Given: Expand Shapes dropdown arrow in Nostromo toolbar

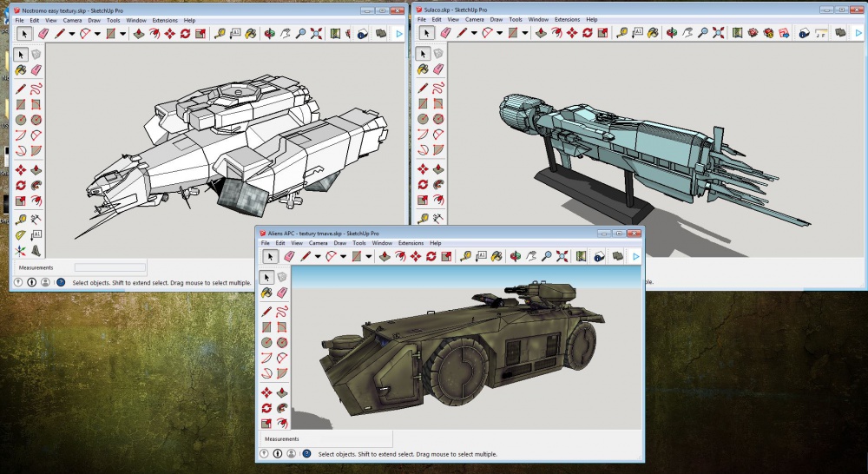Looking at the screenshot, I should [x=123, y=34].
